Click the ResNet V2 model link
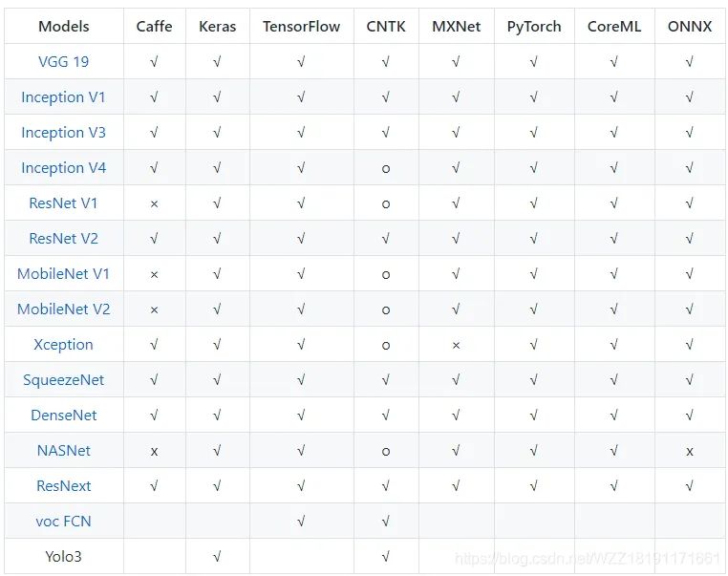 pyautogui.click(x=63, y=238)
